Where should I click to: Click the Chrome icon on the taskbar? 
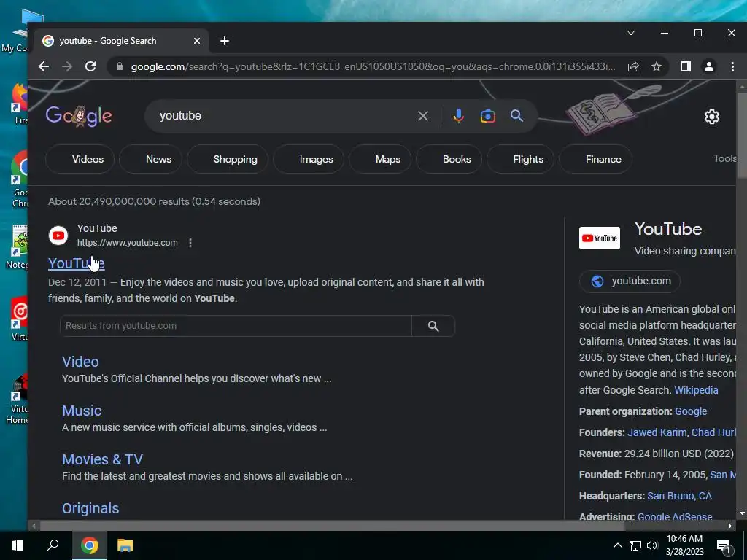(x=90, y=545)
